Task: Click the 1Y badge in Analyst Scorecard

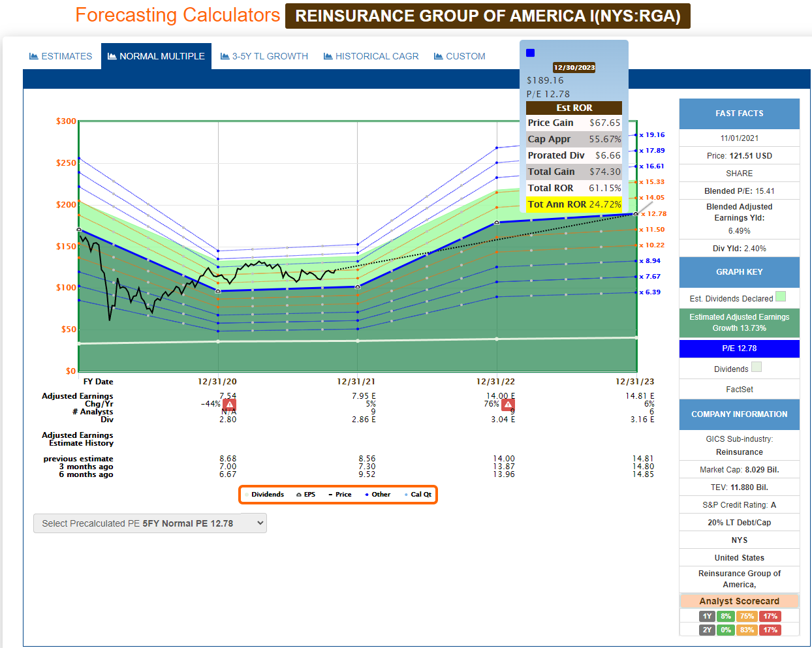Action: [707, 616]
